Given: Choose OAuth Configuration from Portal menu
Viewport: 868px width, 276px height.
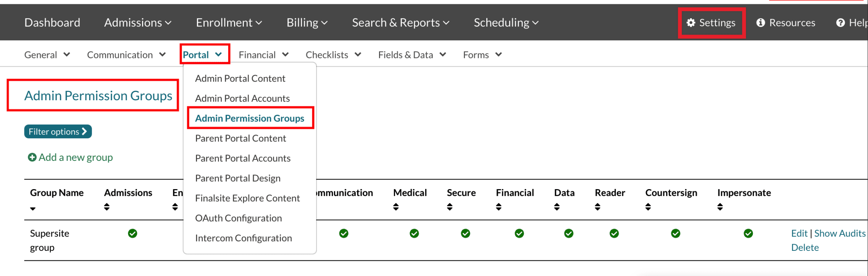Looking at the screenshot, I should 239,218.
